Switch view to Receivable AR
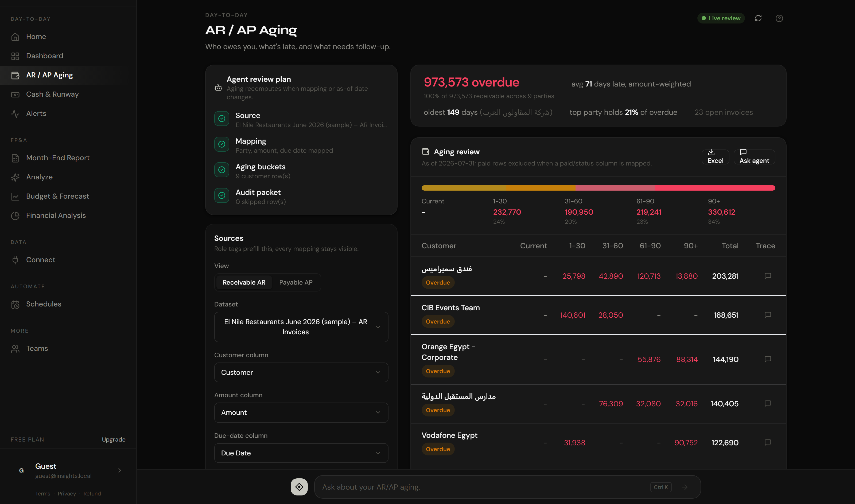 244,282
